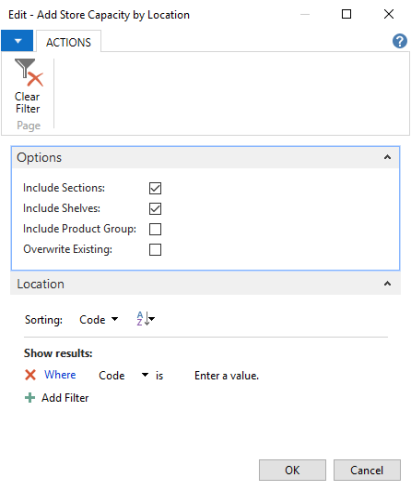Select the ACTIONS tab

tap(68, 42)
